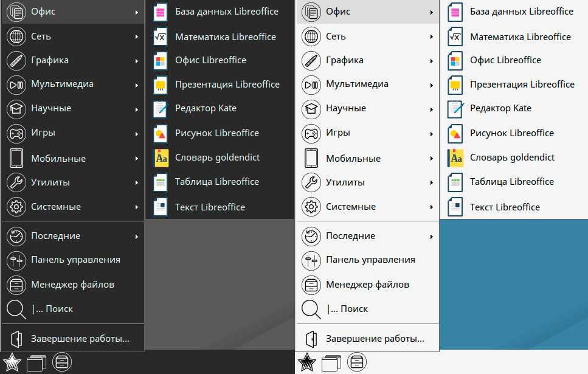Launch Презентация Libreoffice from the dark submenu
The width and height of the screenshot is (588, 374).
227,85
